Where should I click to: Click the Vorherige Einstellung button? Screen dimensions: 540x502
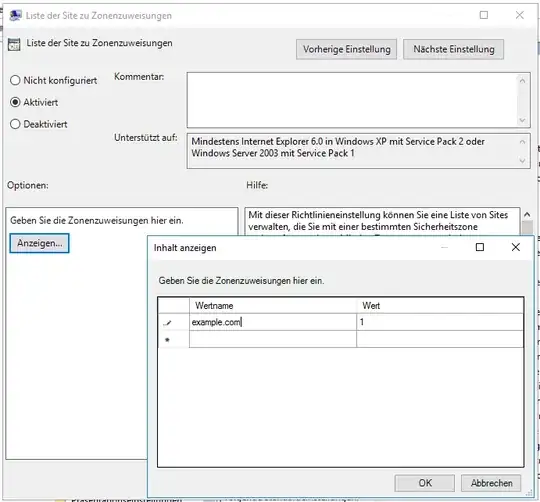click(346, 49)
